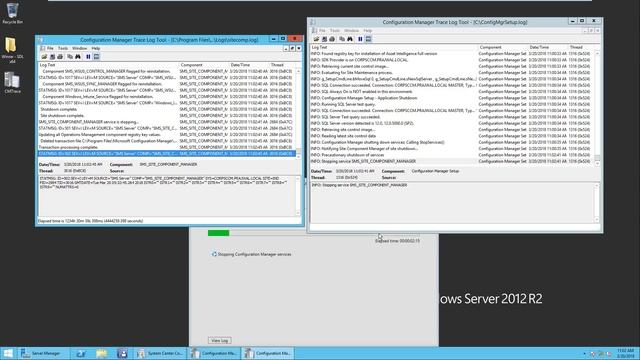Click details text box in sitecomp.log window
Image resolution: width=640 pixels, height=360 pixels.
click(167, 196)
